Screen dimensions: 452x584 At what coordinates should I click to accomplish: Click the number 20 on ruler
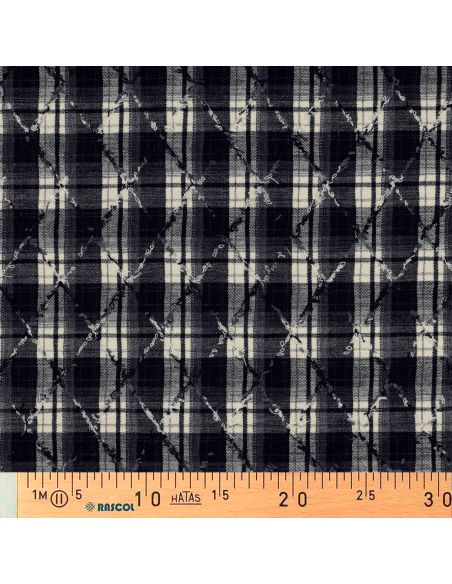pos(293,499)
